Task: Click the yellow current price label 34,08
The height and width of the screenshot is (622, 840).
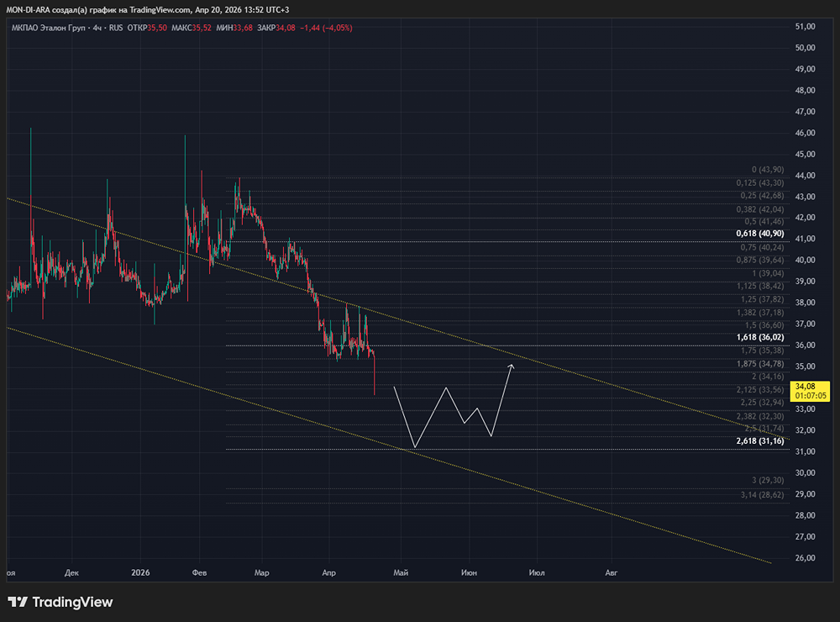Action: 811,391
